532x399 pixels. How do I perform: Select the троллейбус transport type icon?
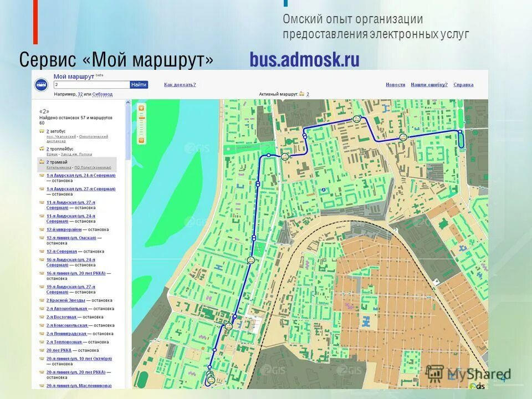click(x=42, y=149)
